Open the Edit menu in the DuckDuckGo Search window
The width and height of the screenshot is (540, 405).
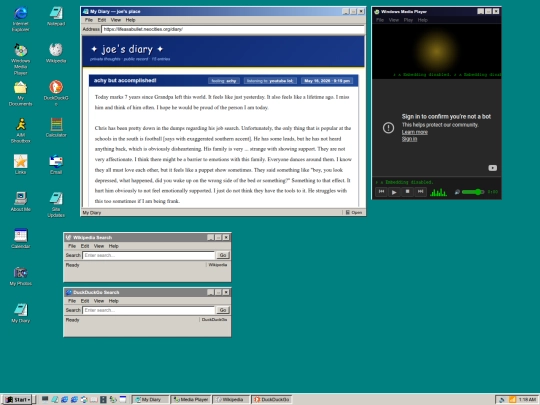(85, 301)
